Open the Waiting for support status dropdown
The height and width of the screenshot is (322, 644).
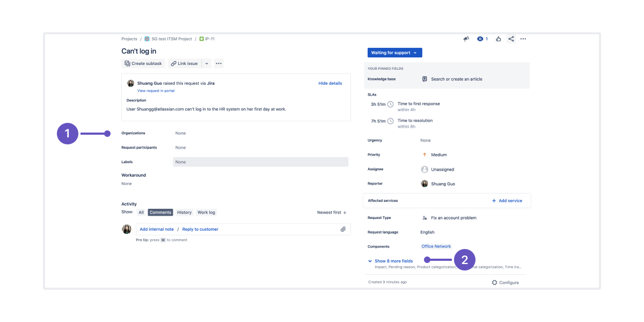394,52
